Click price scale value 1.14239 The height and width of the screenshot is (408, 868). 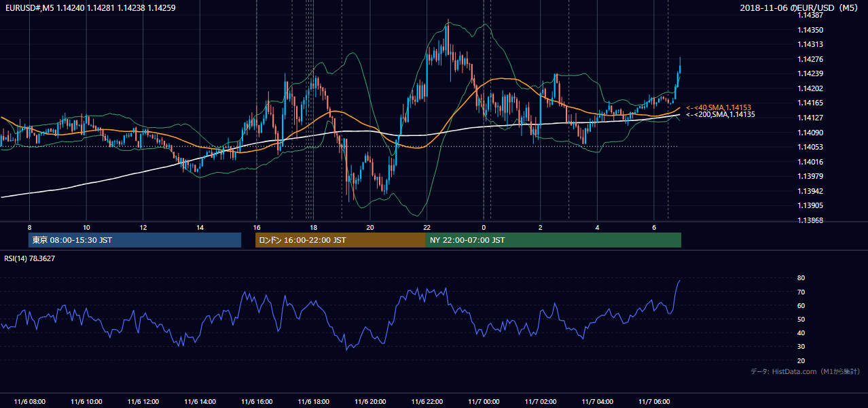810,74
